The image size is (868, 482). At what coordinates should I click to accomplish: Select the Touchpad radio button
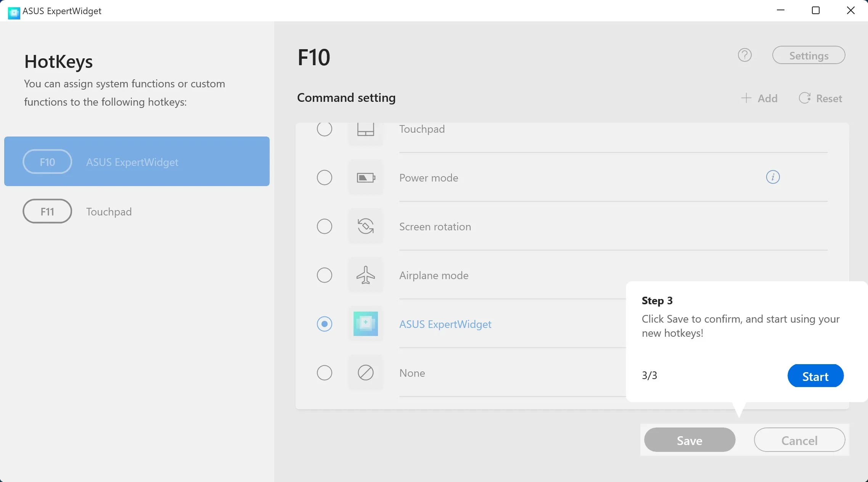tap(325, 129)
